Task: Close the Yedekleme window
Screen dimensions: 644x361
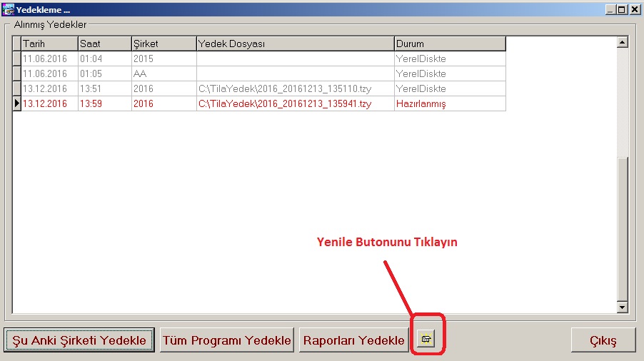Action: pyautogui.click(x=635, y=9)
